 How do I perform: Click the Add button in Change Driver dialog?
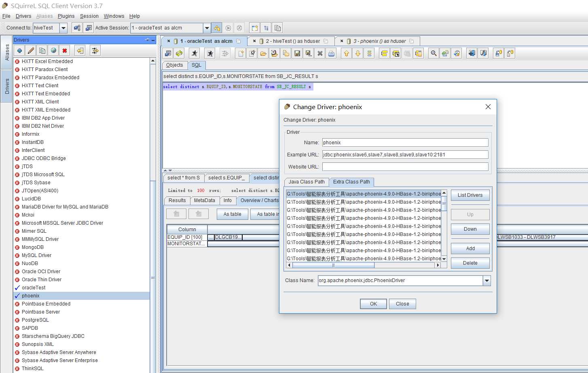tap(470, 249)
